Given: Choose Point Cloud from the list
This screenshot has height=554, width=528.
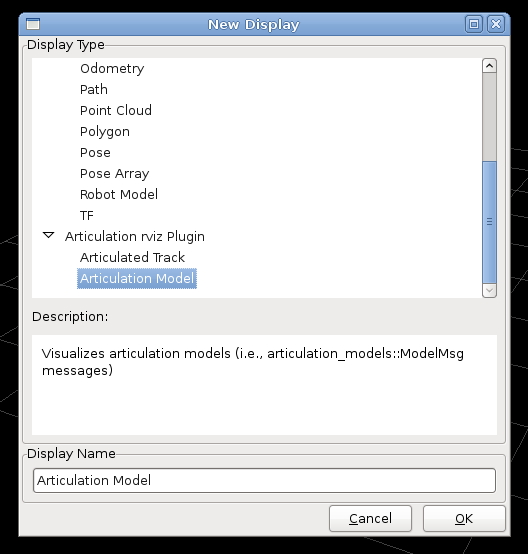Looking at the screenshot, I should pyautogui.click(x=116, y=110).
